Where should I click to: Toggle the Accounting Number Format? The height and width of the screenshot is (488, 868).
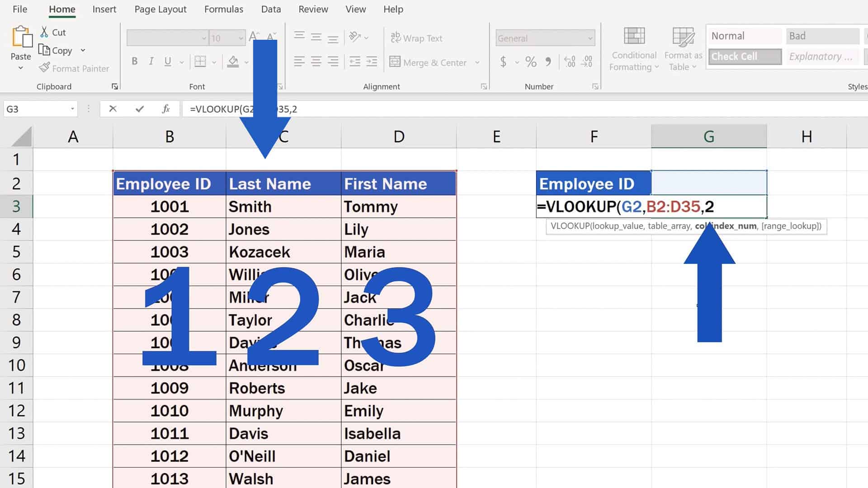point(503,62)
